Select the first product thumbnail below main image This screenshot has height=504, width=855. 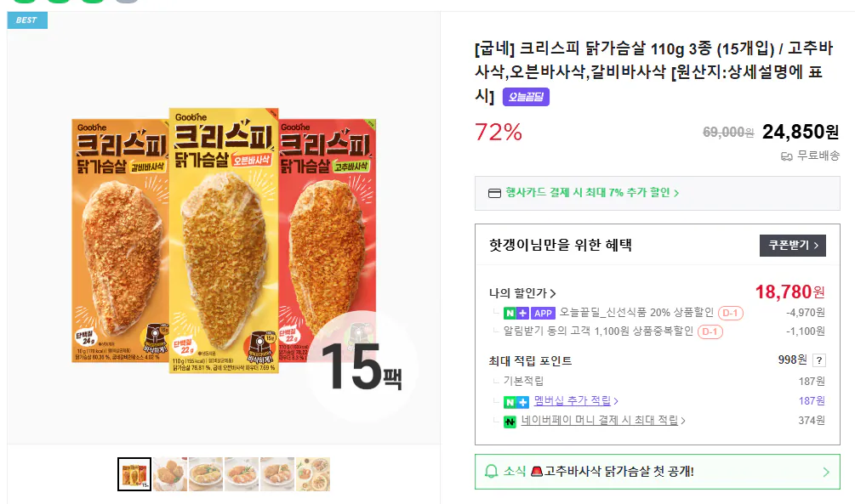134,473
